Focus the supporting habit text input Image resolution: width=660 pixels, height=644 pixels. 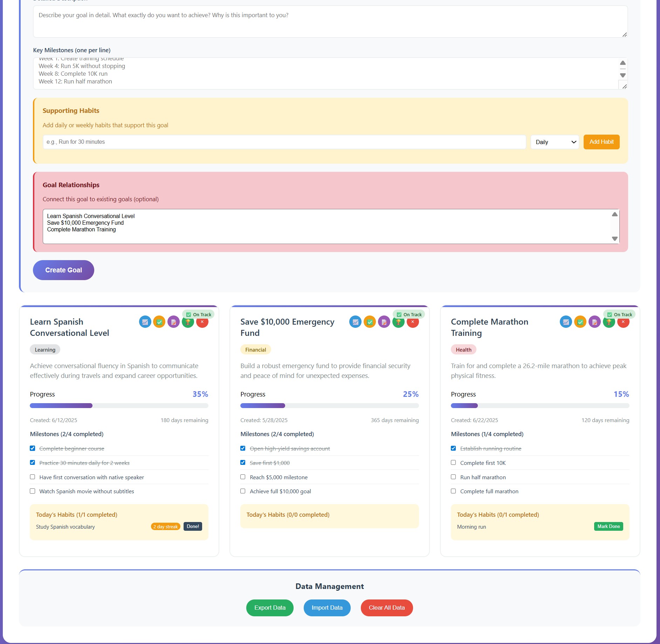pos(284,142)
